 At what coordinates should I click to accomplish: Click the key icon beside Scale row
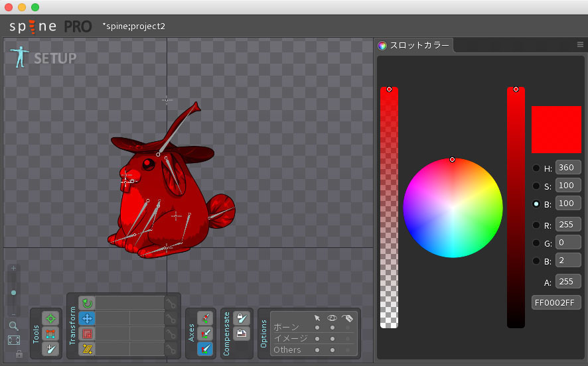pyautogui.click(x=171, y=334)
